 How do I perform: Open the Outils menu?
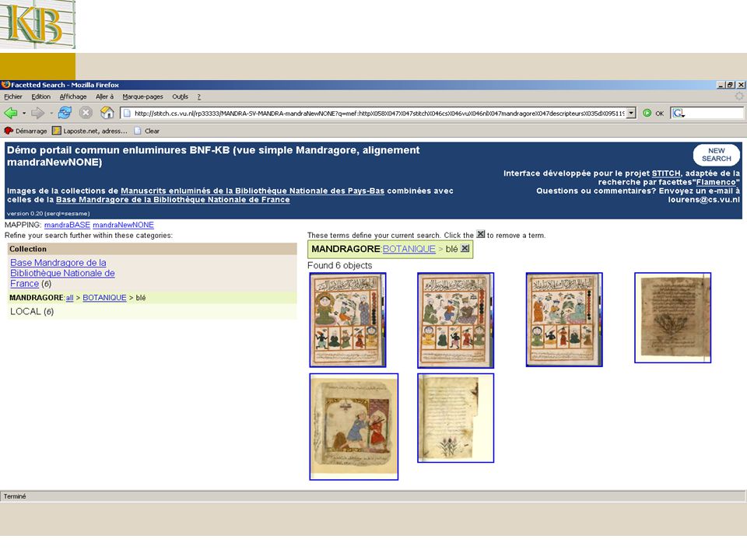pos(180,96)
